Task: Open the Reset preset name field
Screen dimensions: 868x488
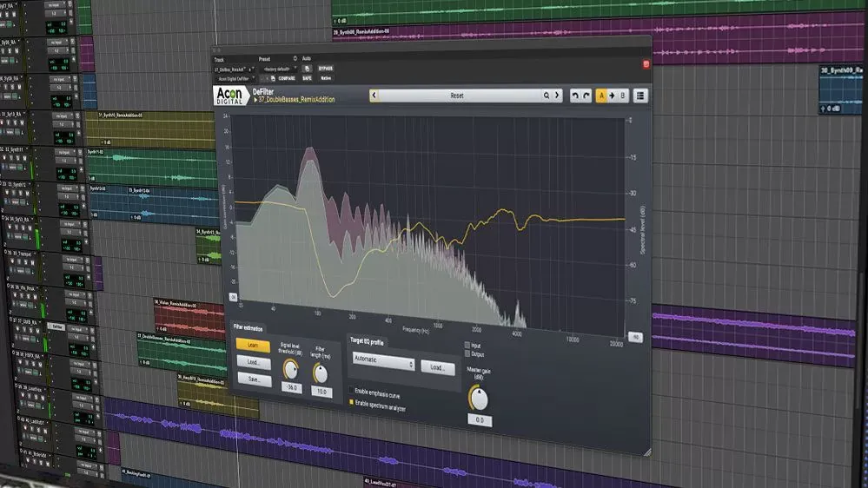Action: [458, 96]
